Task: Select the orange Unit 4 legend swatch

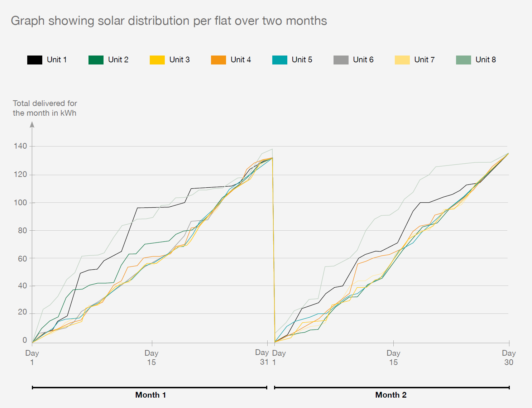Action: click(218, 60)
